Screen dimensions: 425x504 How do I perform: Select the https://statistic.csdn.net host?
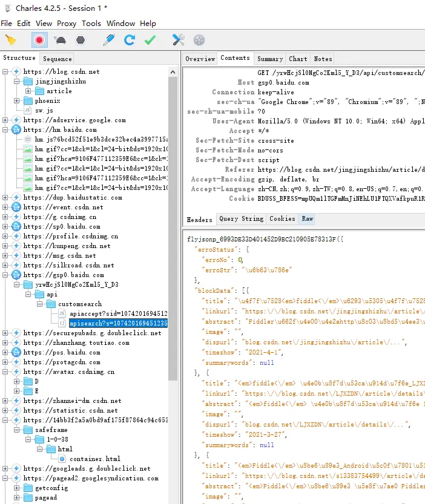pyautogui.click(x=70, y=410)
